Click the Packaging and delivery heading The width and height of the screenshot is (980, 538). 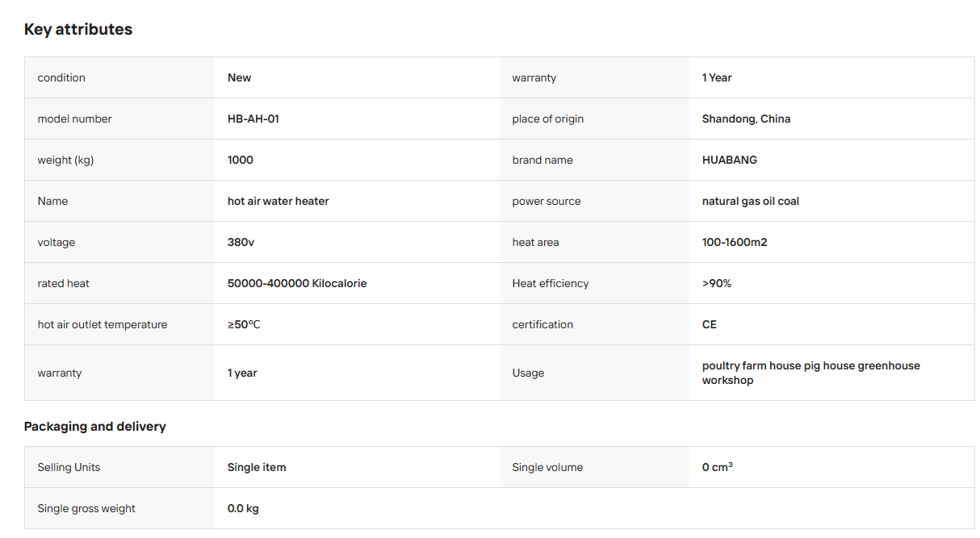(95, 426)
